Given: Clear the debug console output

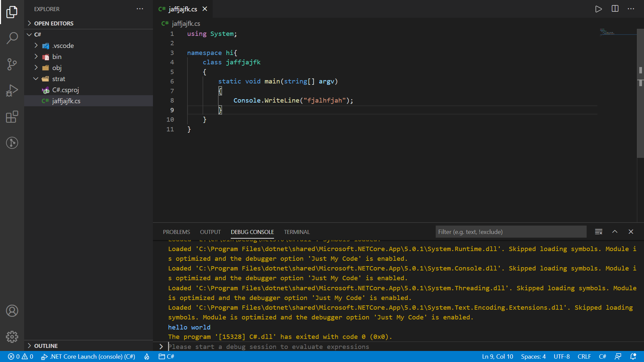Looking at the screenshot, I should (x=598, y=232).
